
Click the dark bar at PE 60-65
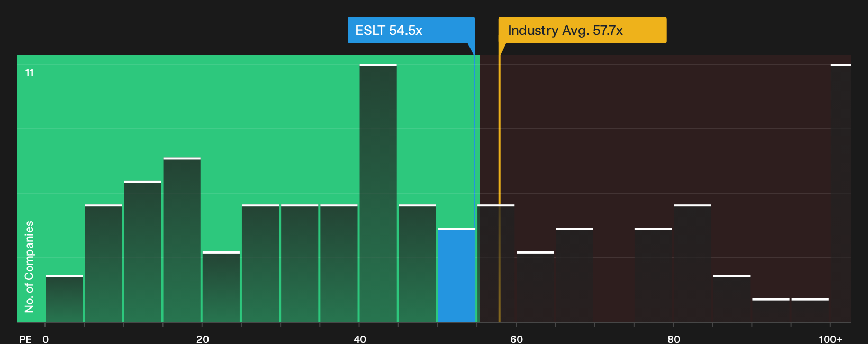pyautogui.click(x=535, y=287)
